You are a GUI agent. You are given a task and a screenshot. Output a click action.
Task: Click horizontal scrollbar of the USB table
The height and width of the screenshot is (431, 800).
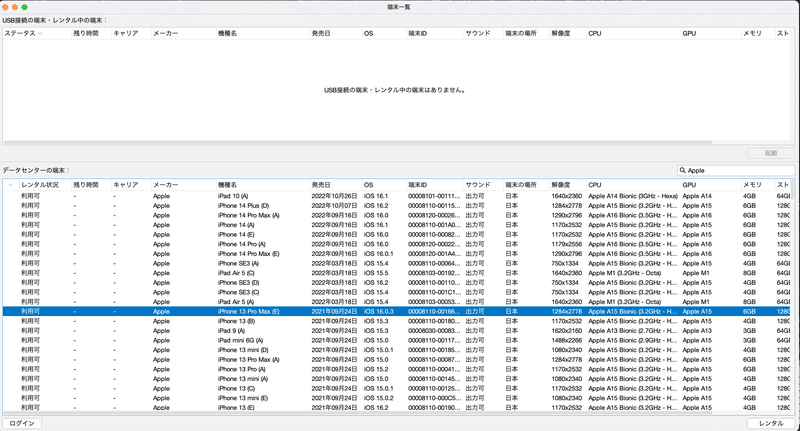point(357,142)
